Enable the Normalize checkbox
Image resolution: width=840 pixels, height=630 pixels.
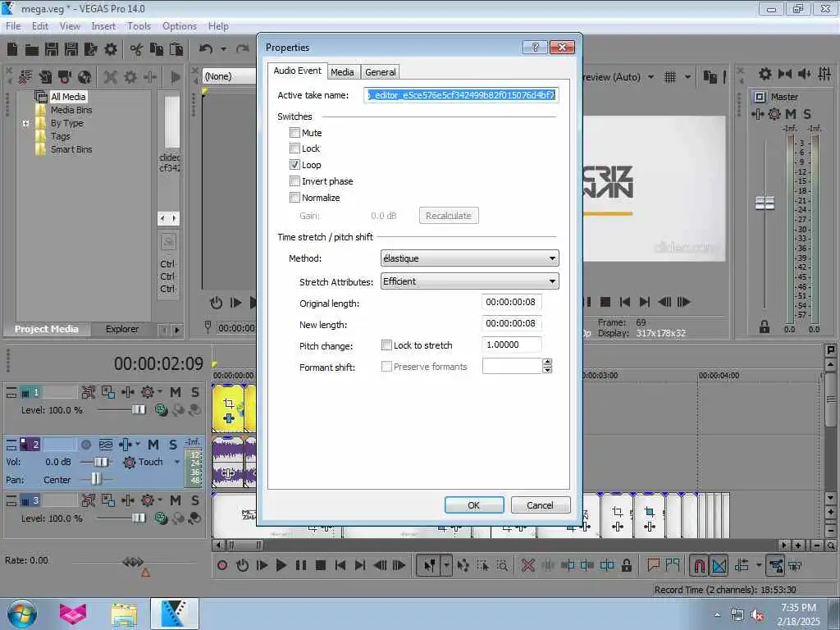click(x=294, y=197)
